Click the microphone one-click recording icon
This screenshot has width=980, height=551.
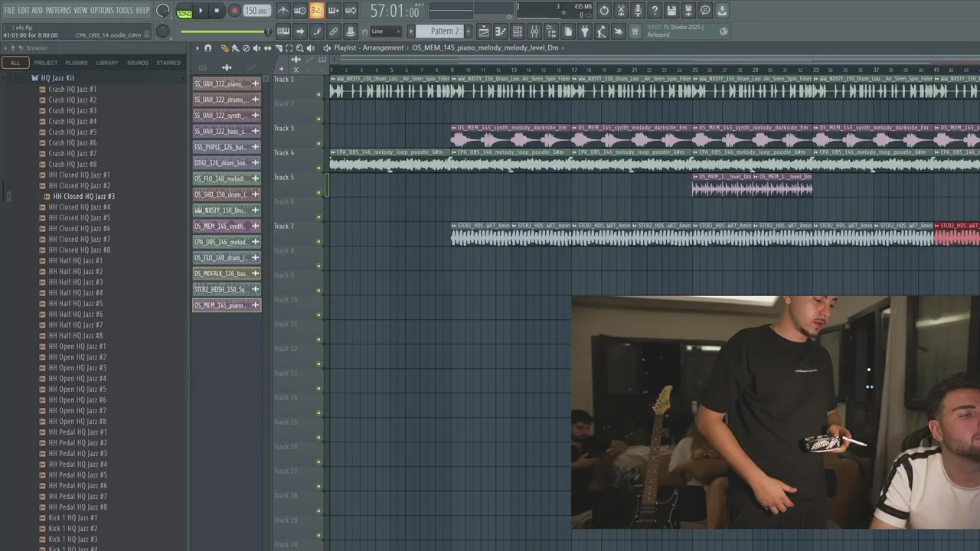click(638, 11)
